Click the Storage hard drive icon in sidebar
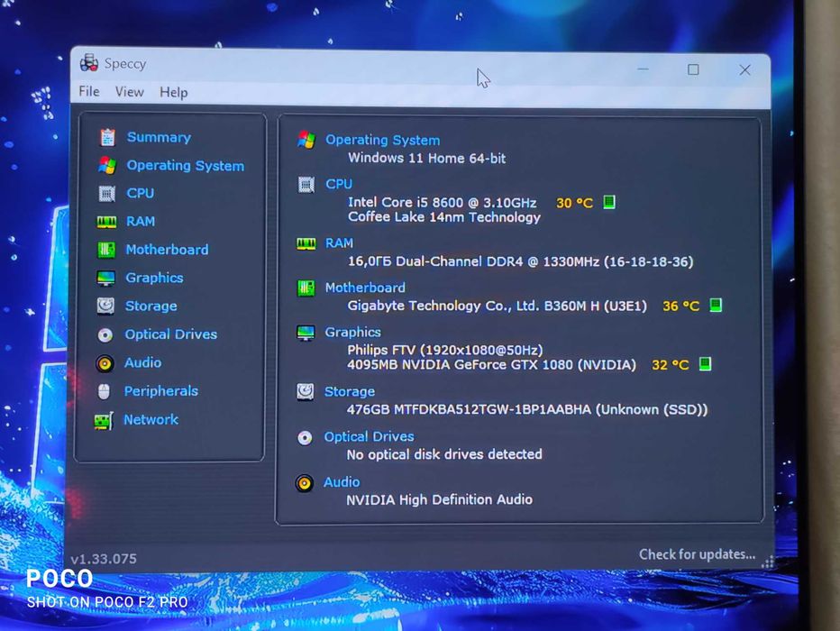The image size is (840, 631). 105,306
